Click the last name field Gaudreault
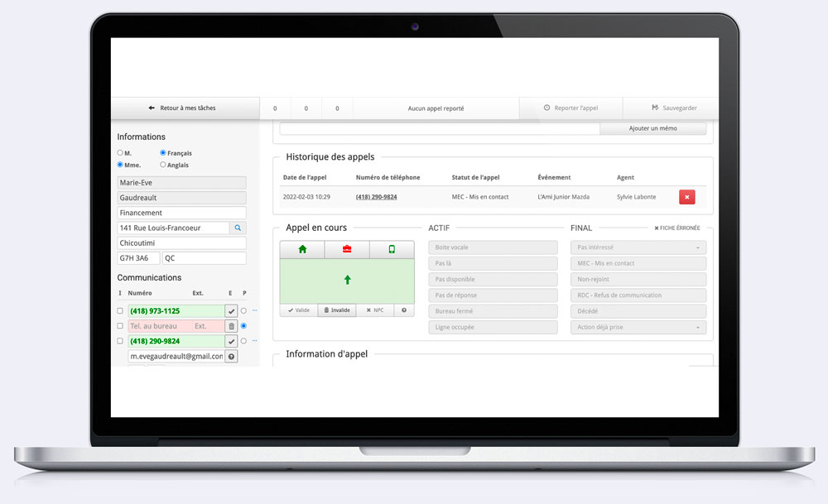Image resolution: width=828 pixels, height=504 pixels. (181, 198)
